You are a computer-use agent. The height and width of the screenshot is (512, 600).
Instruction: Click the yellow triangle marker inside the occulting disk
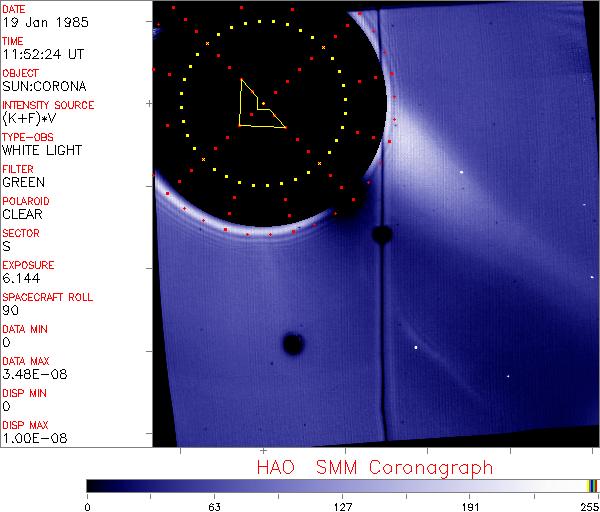pyautogui.click(x=257, y=108)
